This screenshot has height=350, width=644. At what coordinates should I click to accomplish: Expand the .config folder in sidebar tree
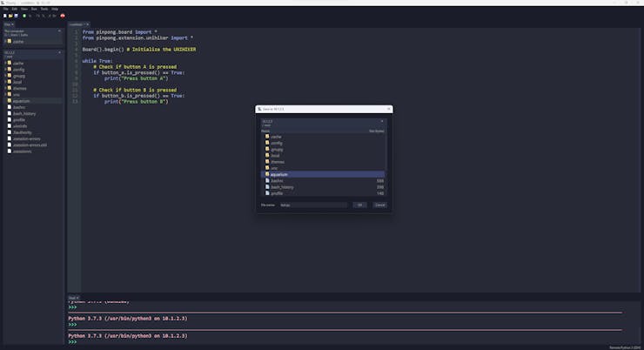[5, 70]
